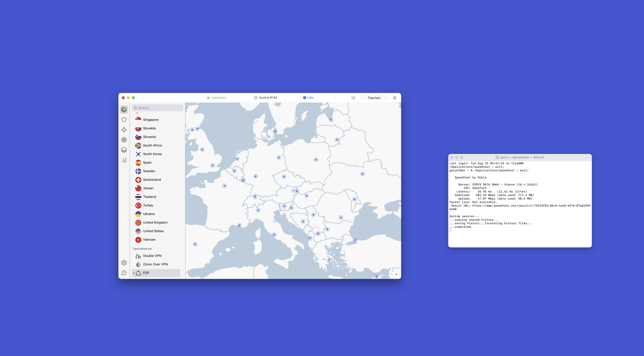Click the Terminal title 'gary — speedtest — 80×24'
Image resolution: width=644 pixels, height=356 pixels.
(x=522, y=157)
